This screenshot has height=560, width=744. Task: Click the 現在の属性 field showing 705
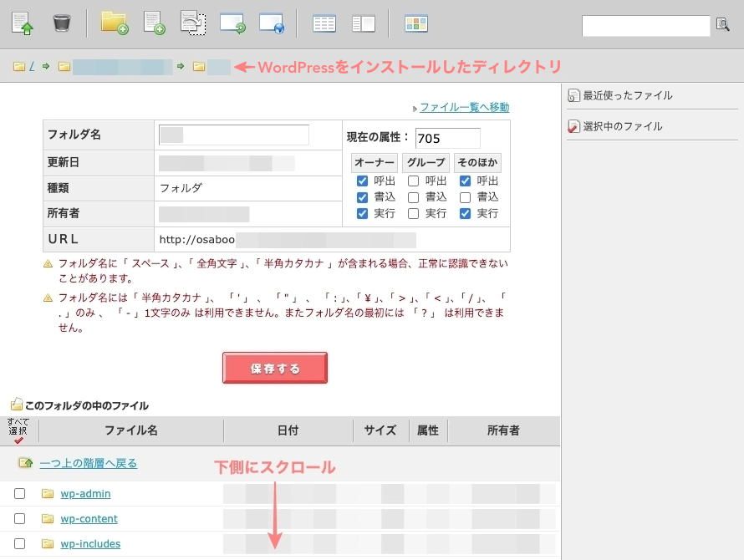click(447, 138)
